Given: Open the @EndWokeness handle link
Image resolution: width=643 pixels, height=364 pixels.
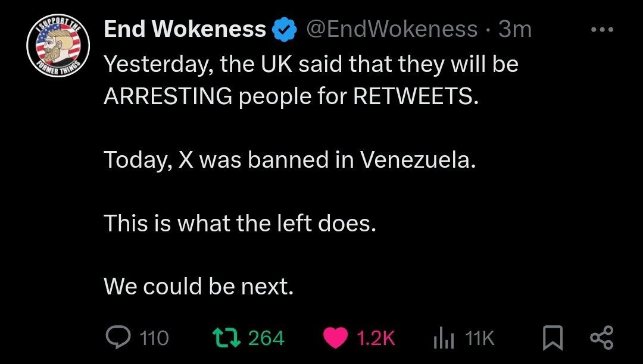Looking at the screenshot, I should 391,29.
